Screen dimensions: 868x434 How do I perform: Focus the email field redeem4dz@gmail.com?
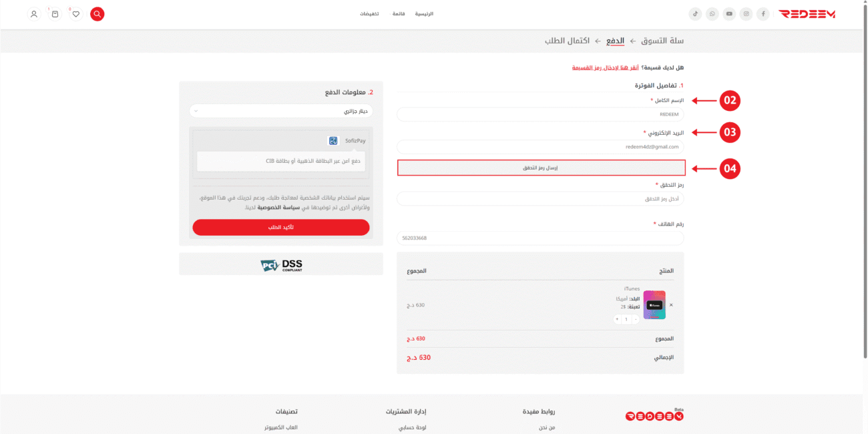pyautogui.click(x=541, y=147)
